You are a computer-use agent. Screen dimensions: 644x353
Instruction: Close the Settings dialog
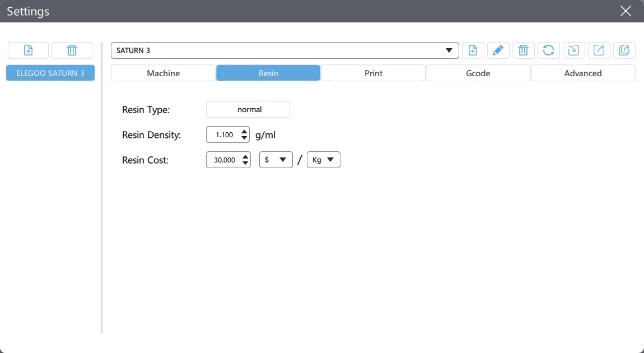626,11
